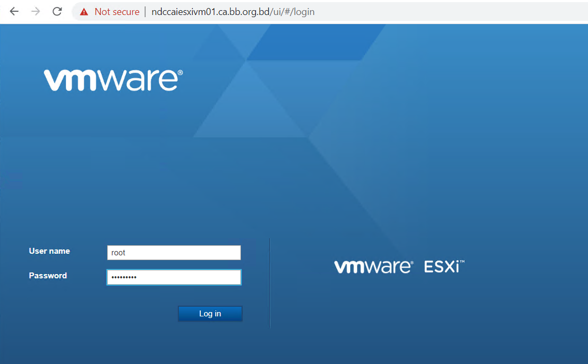Click the User name field containing root

174,253
